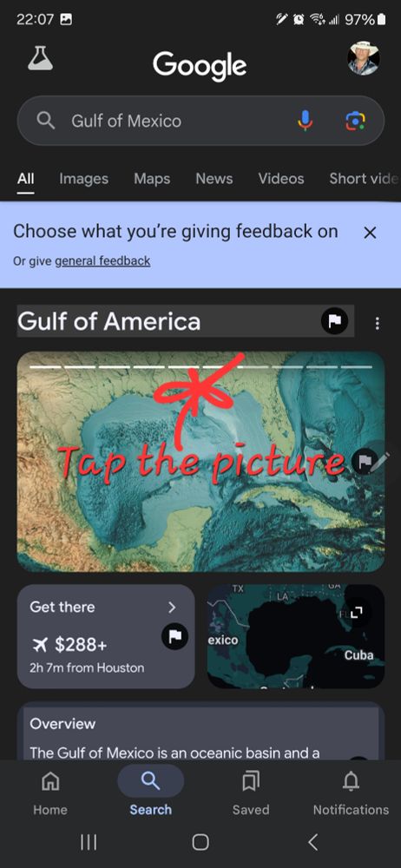Tap the profile avatar picture
The image size is (401, 868).
pyautogui.click(x=364, y=57)
